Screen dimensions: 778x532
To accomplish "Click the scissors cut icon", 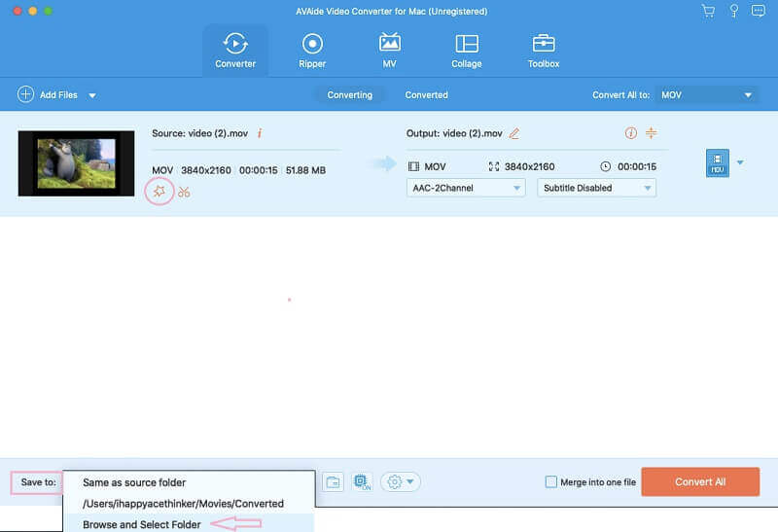I will click(184, 192).
